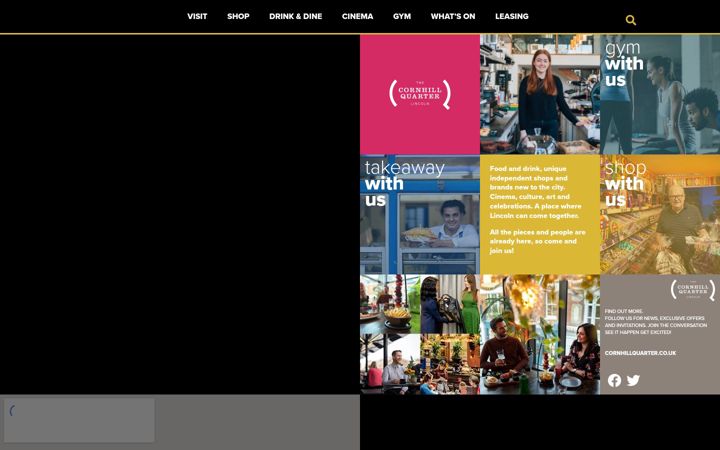
Task: Select the 'takeaway with us' tile
Action: pyautogui.click(x=420, y=214)
